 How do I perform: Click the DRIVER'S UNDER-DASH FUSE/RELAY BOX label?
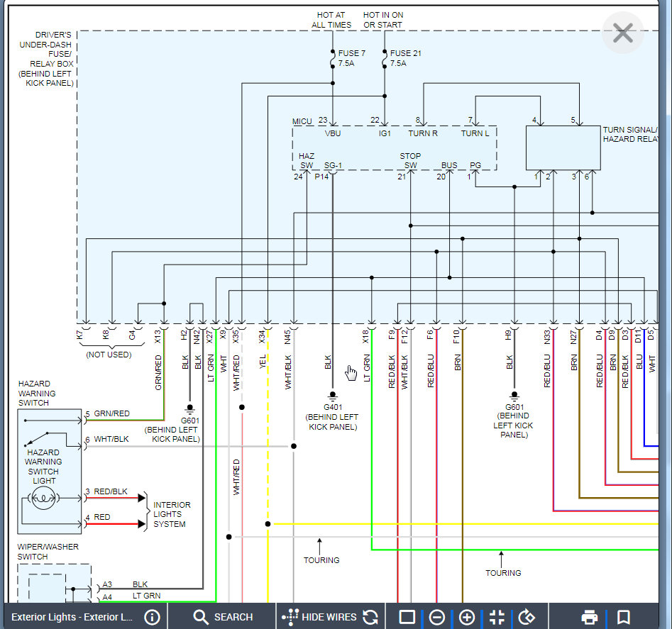point(46,59)
